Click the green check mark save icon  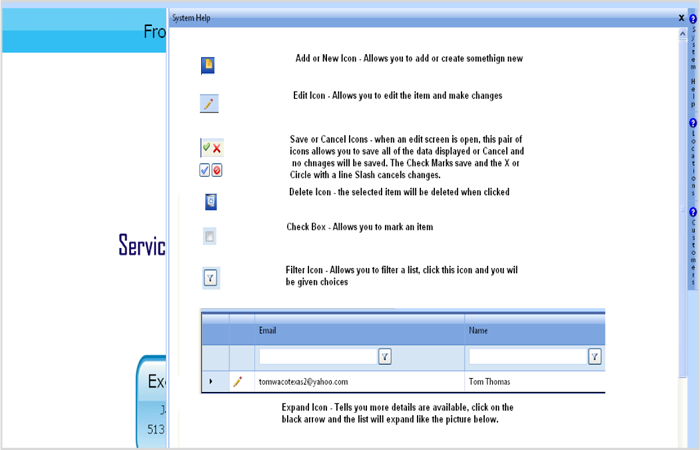tap(206, 147)
